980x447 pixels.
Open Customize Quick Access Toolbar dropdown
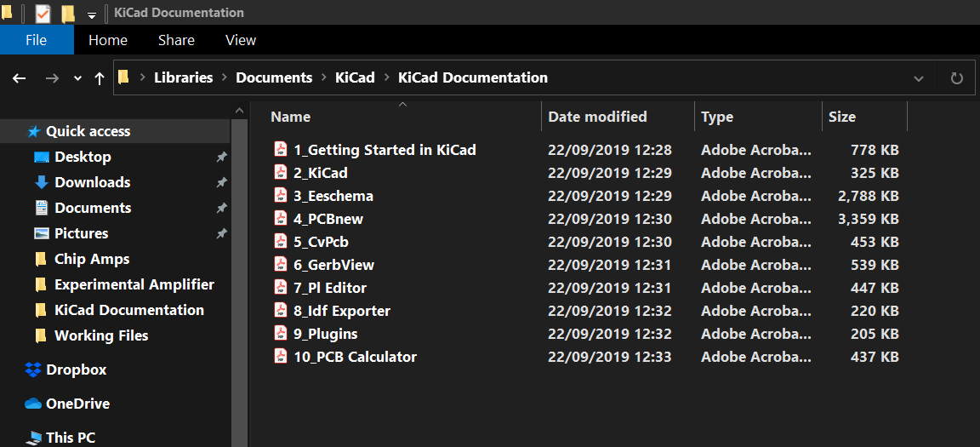(x=91, y=14)
